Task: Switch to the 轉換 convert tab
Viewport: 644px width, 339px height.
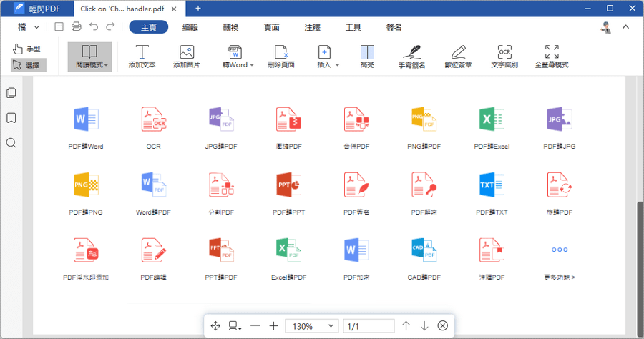Action: (231, 27)
